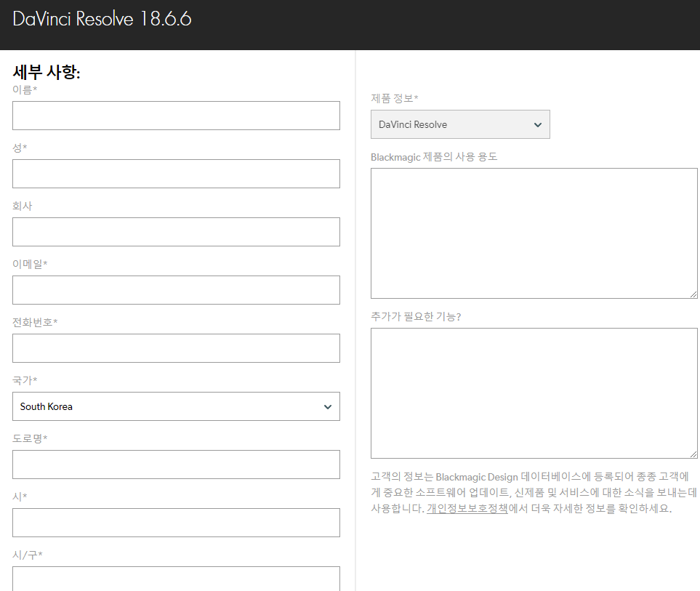
Task: Grab the resize handle of the 추가가 필요한 기능 text area
Action: (x=693, y=454)
